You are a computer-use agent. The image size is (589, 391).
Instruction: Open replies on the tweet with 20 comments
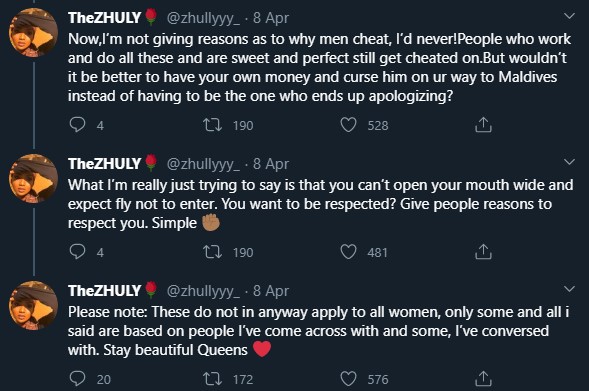tap(78, 379)
